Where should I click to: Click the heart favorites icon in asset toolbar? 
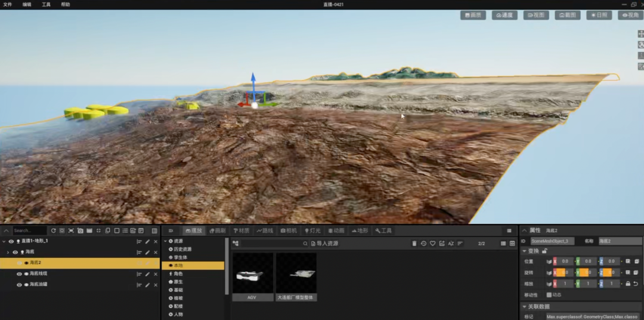(x=432, y=244)
